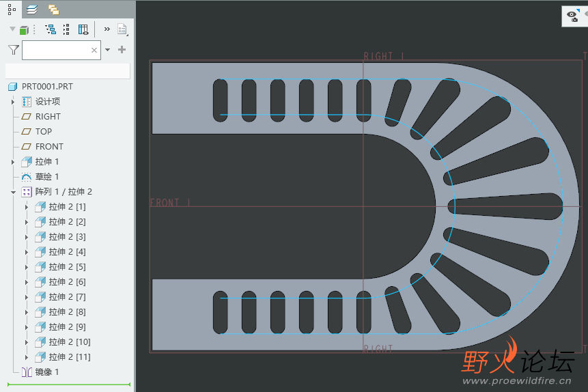Show more toolbar commands chevron
This screenshot has width=588, height=392.
(x=107, y=29)
